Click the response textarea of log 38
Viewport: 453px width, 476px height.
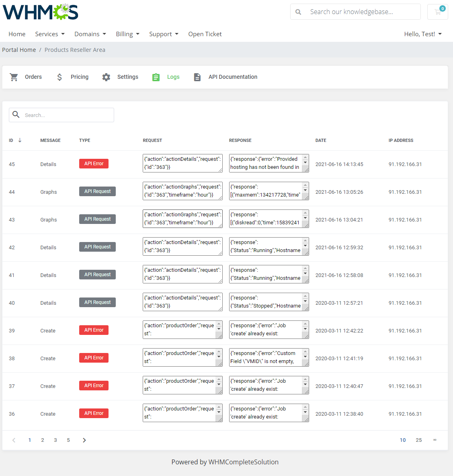269,357
